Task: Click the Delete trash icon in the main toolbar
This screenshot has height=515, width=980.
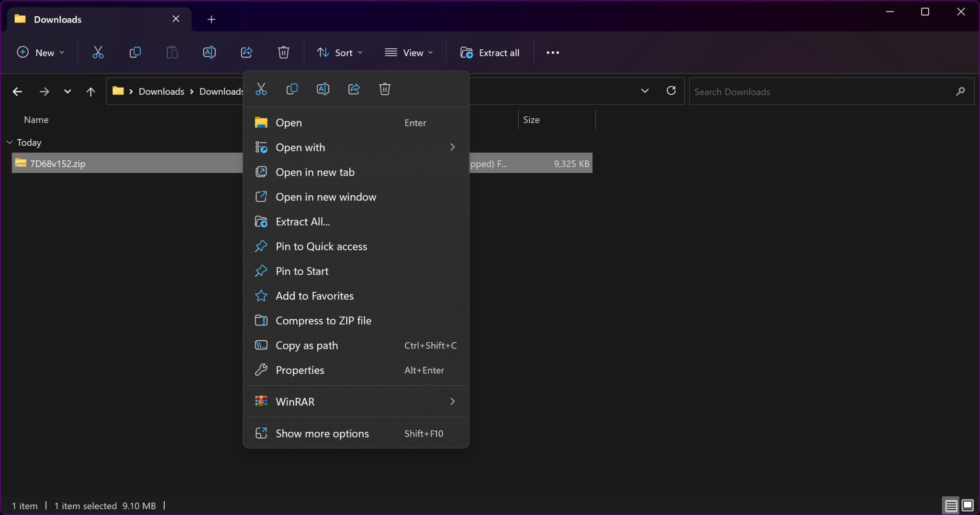Action: pos(283,53)
